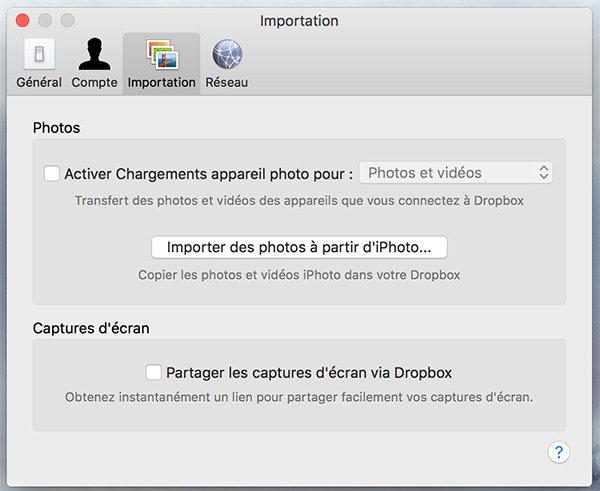Close the window with the red button

pos(23,20)
